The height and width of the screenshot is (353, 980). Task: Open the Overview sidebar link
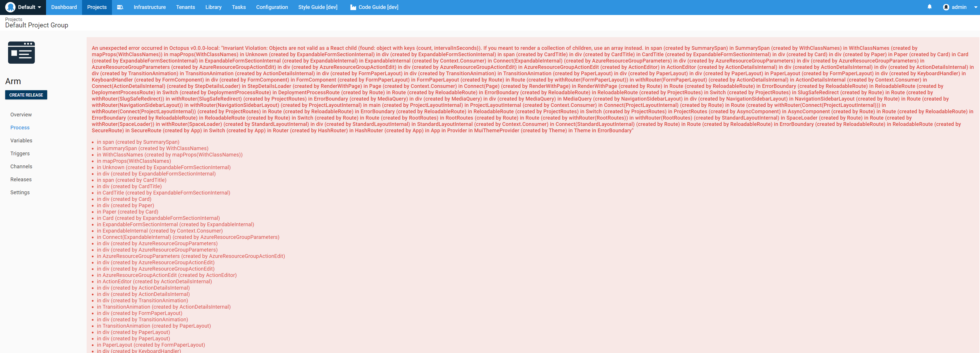point(21,115)
